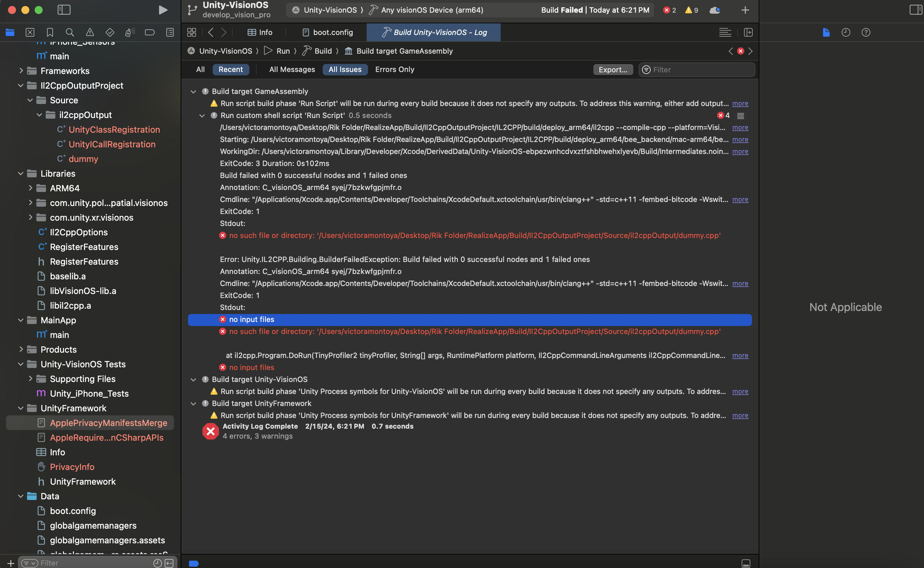The width and height of the screenshot is (924, 568).
Task: Select the All scope filter
Action: coord(201,69)
